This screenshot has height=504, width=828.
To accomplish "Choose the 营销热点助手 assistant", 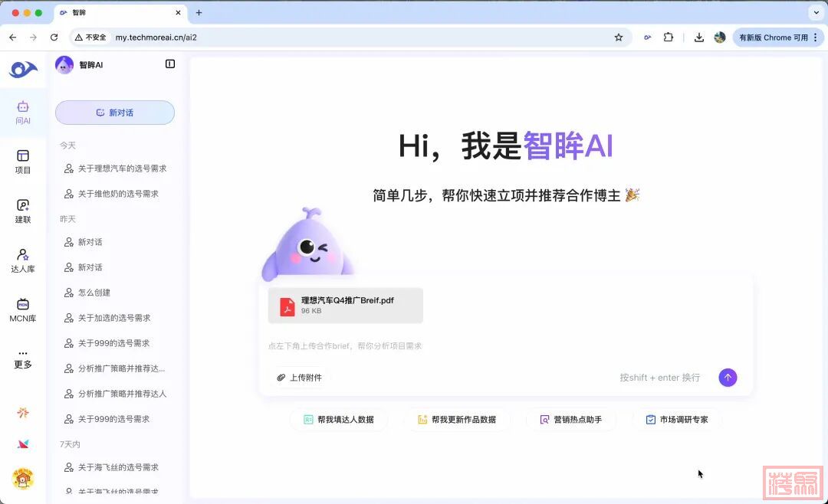I will pos(571,420).
